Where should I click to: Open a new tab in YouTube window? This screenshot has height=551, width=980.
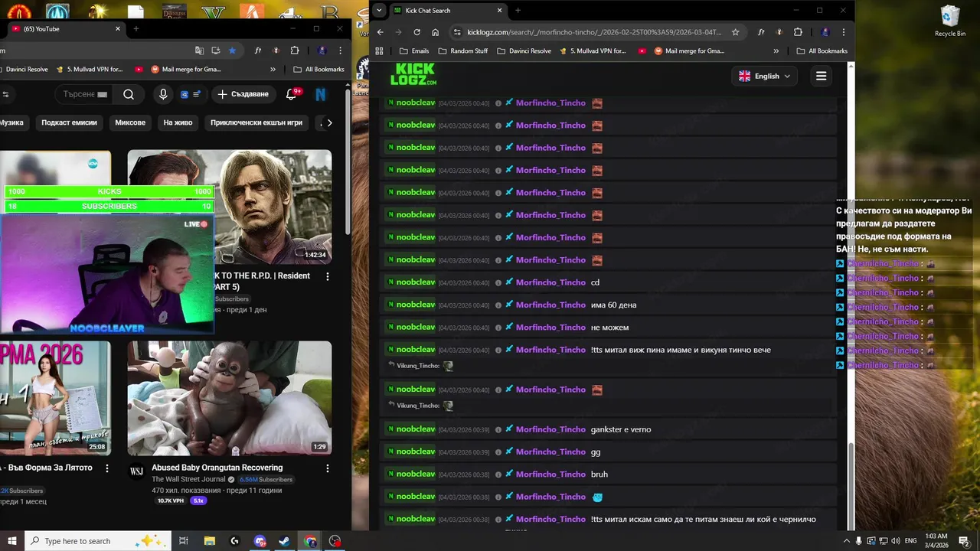[x=136, y=28]
